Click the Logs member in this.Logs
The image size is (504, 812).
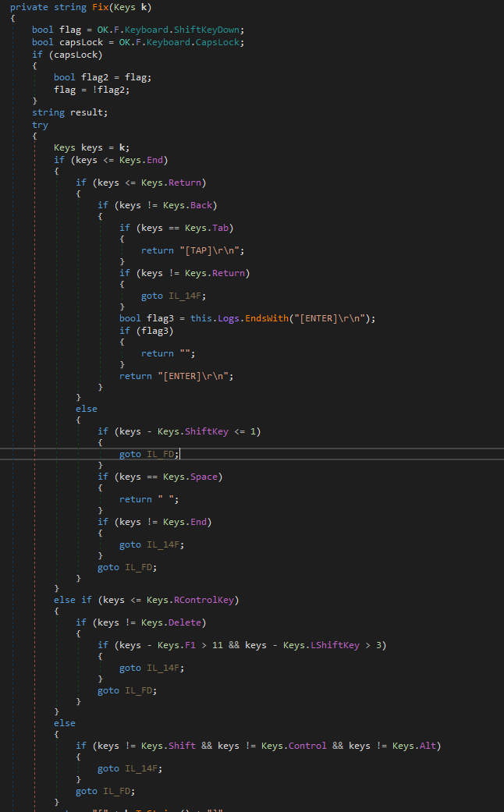[x=228, y=318]
